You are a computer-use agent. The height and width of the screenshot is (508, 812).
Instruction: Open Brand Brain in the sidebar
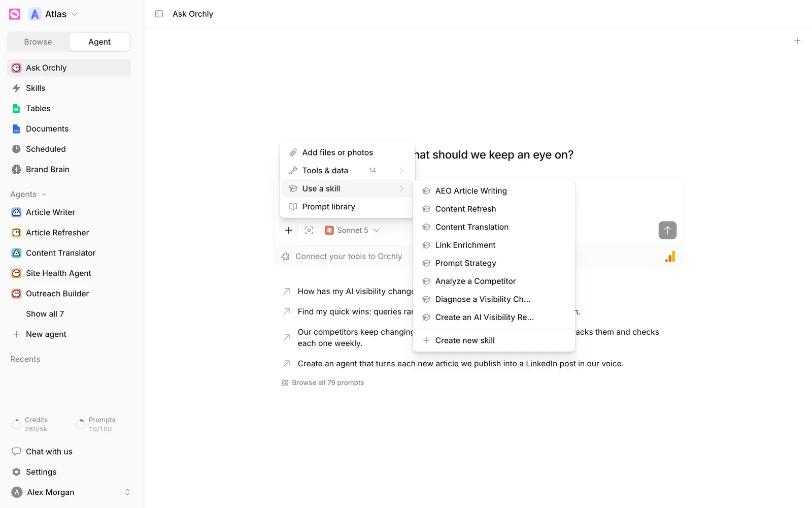pos(69,169)
